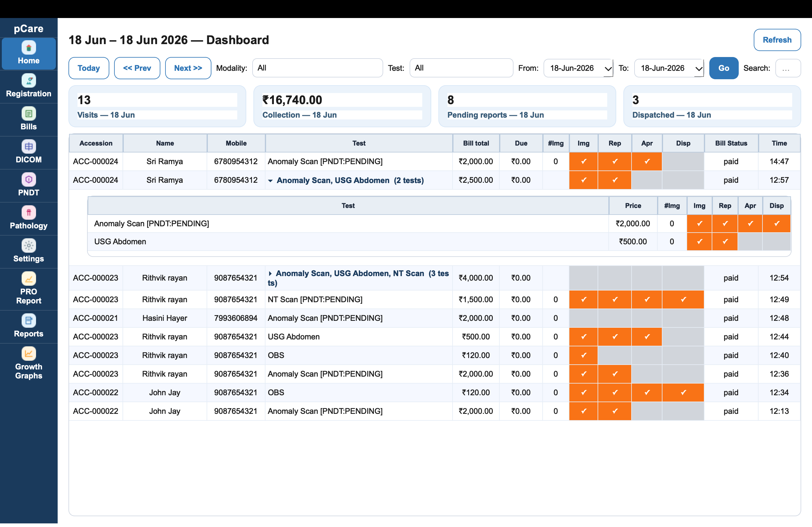Viewport: 812px width, 527px height.
Task: Click the time cell 12:13
Action: point(779,411)
